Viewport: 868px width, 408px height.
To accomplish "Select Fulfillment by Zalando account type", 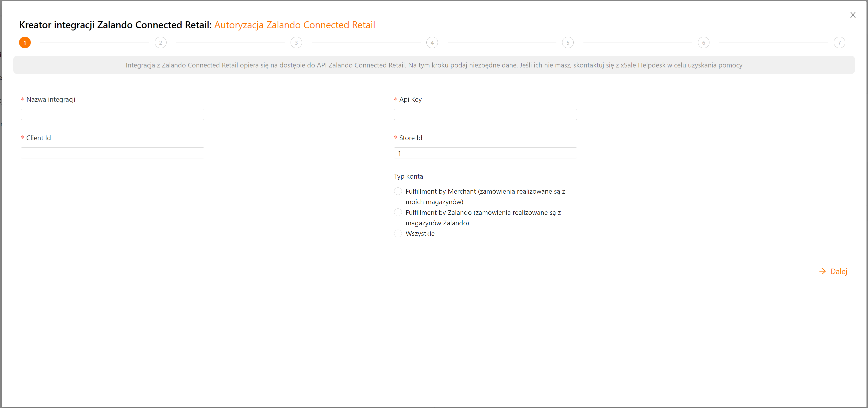I will [x=398, y=212].
